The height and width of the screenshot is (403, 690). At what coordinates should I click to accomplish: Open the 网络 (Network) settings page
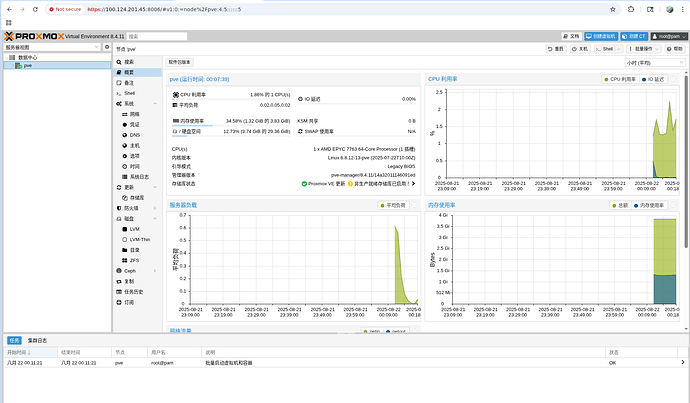(x=135, y=114)
